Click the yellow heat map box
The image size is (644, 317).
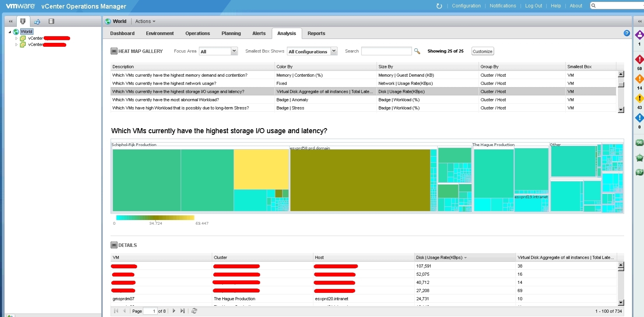[x=261, y=169]
